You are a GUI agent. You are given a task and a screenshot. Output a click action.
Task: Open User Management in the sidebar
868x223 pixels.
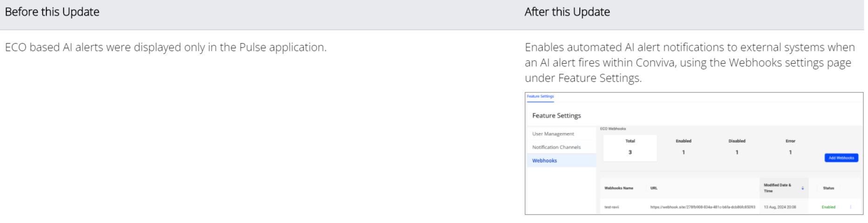(553, 134)
